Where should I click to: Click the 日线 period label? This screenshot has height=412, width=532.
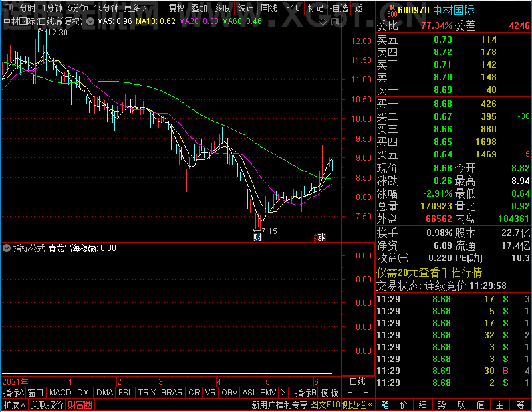358,382
